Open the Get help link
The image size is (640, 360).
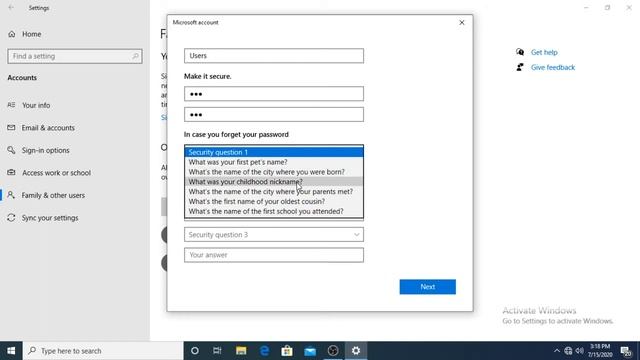[x=544, y=52]
